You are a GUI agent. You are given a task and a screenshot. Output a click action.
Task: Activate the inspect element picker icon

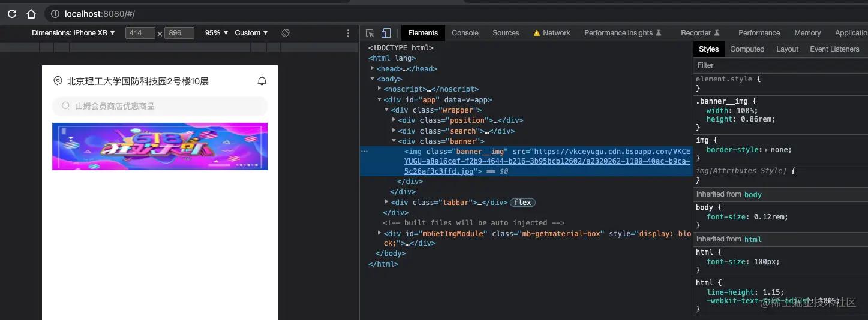pos(370,33)
